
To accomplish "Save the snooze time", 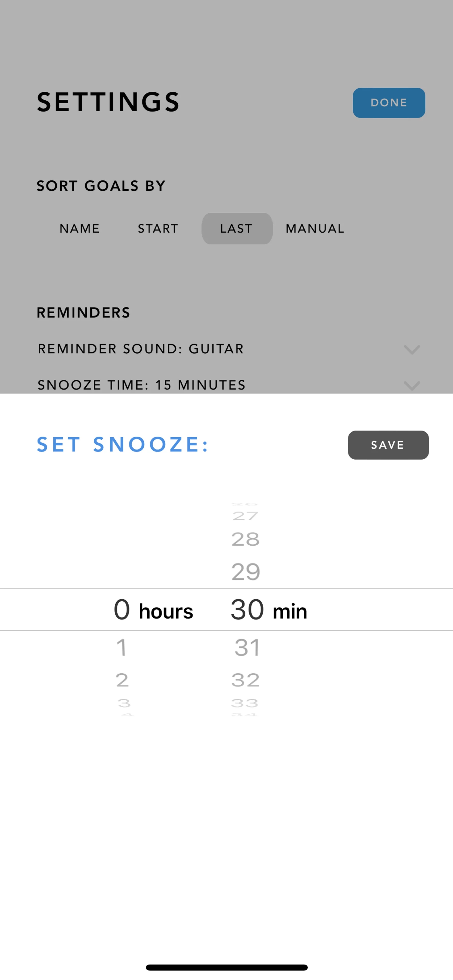I will click(x=388, y=445).
